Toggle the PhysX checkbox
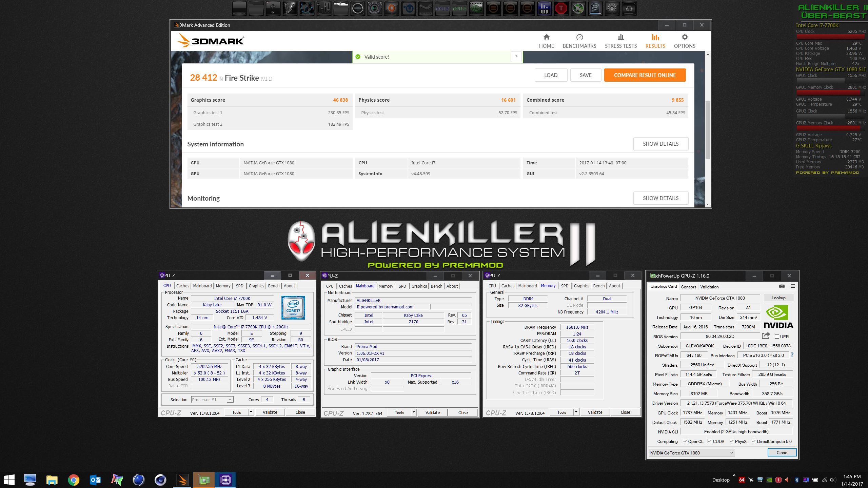 pos(732,441)
